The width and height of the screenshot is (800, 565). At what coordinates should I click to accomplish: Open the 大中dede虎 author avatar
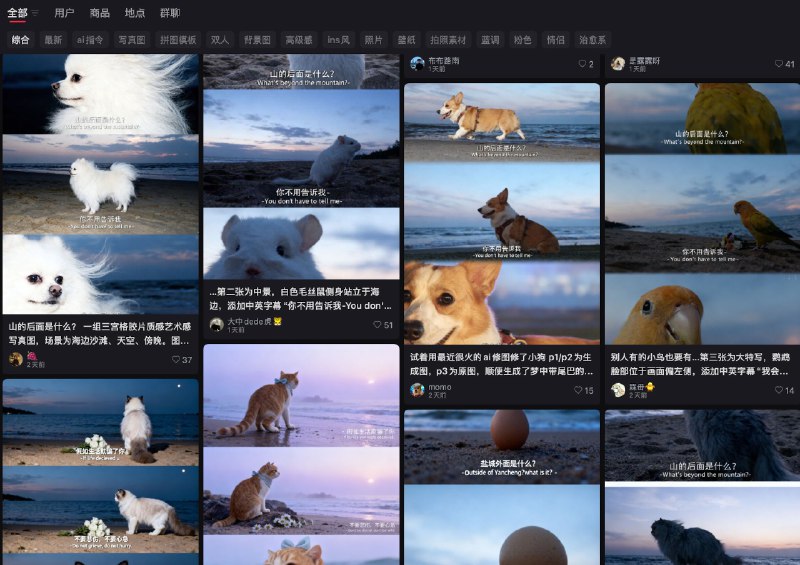(216, 325)
